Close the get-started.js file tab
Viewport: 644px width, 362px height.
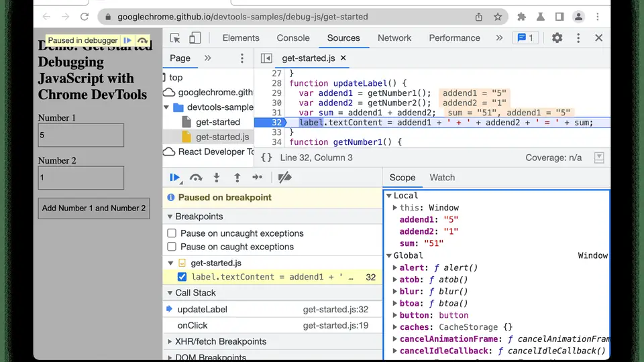point(343,58)
